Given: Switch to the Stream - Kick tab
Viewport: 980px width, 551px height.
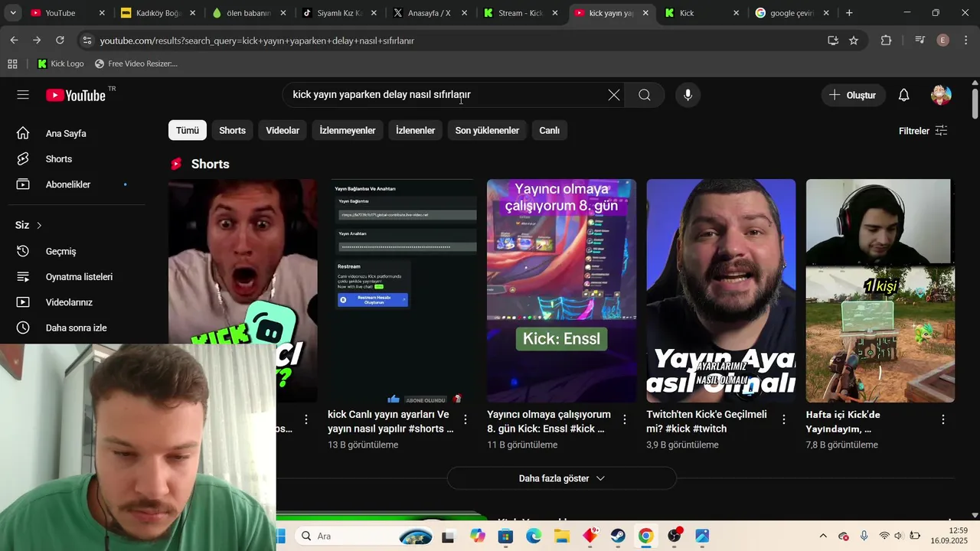Looking at the screenshot, I should [x=520, y=13].
